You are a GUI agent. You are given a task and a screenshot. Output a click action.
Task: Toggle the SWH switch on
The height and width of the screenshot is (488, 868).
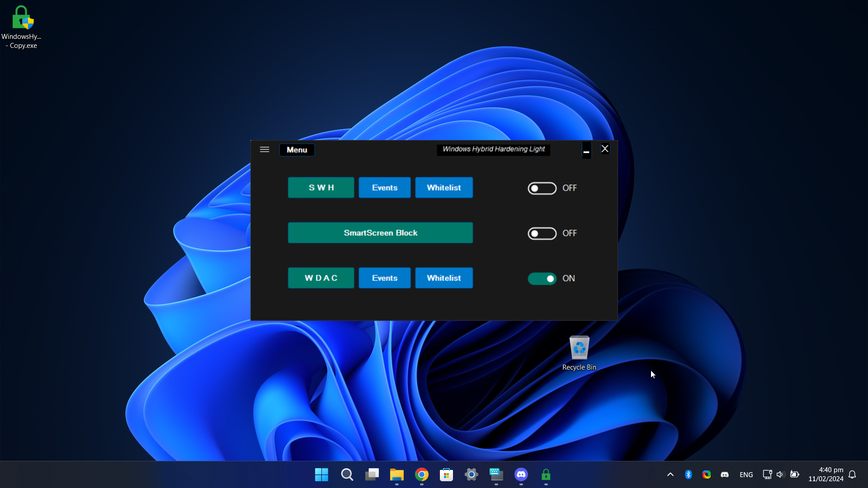[542, 188]
